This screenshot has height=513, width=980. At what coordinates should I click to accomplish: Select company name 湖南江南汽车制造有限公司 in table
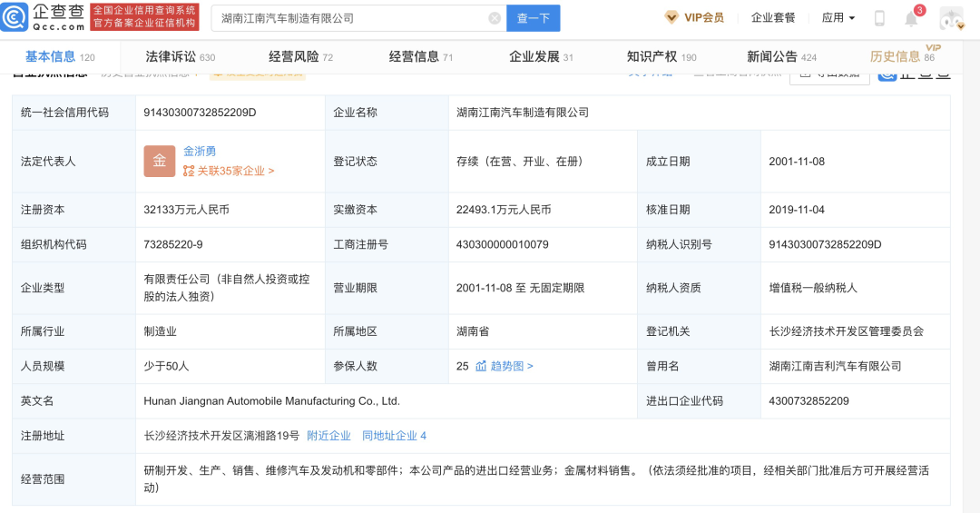coord(523,113)
